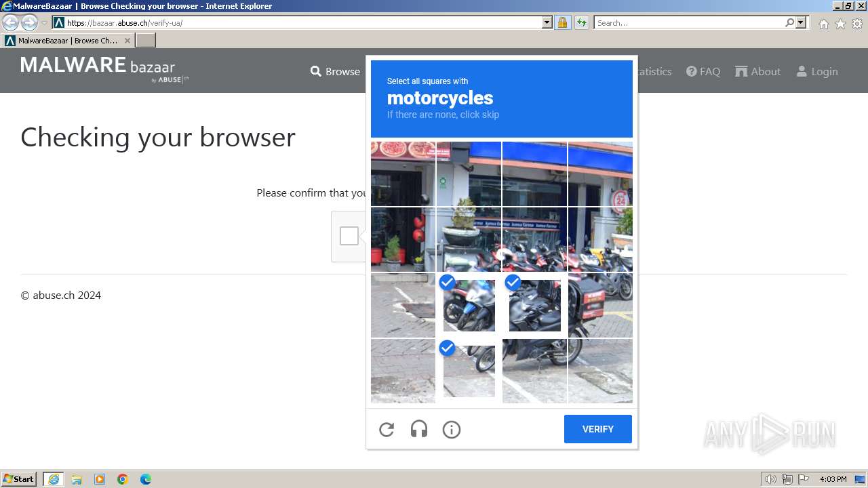Select top row tile with blue awning center
868x488 pixels.
[x=534, y=174]
